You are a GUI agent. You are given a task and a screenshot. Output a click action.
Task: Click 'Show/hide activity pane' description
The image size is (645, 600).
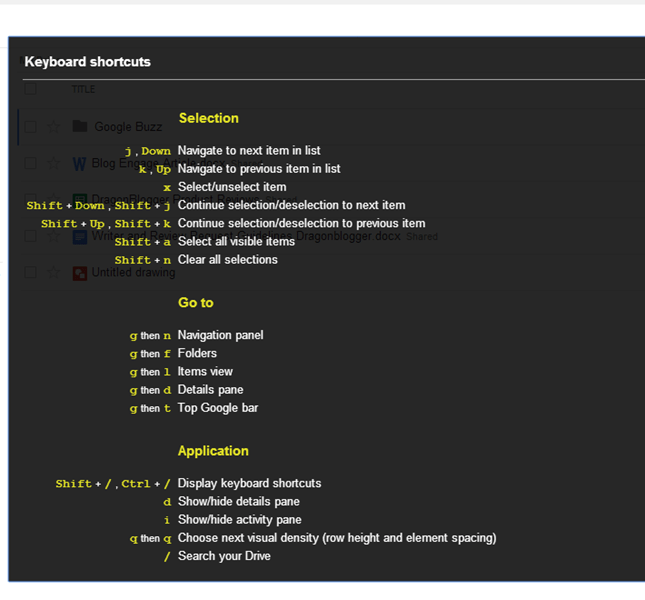click(x=239, y=519)
